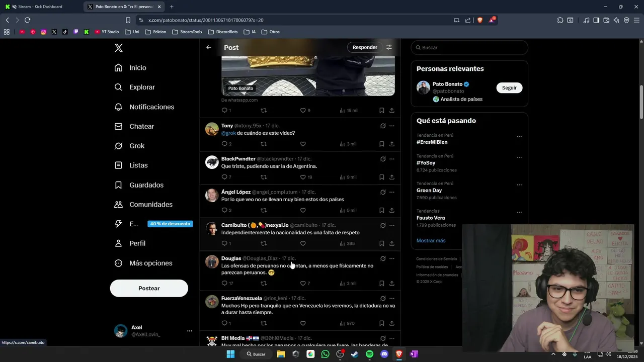644x362 pixels.
Task: Open a new browser tab
Action: (x=172, y=7)
